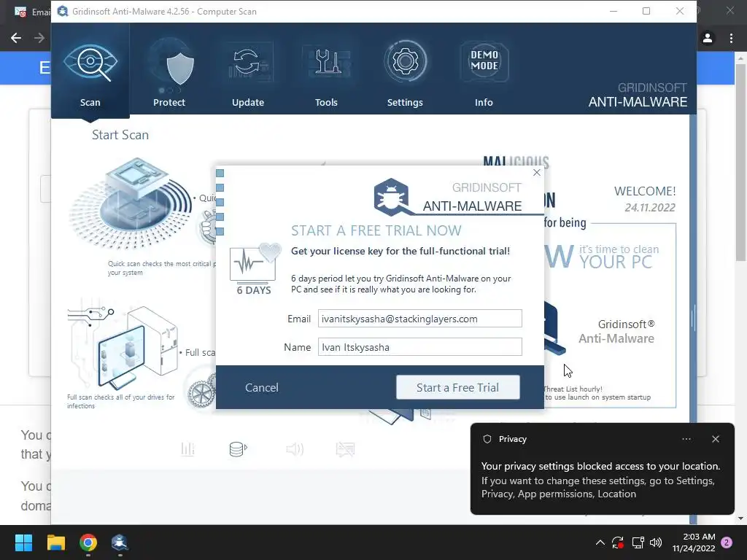Click the browser back arrow
This screenshot has height=560, width=747.
16,38
